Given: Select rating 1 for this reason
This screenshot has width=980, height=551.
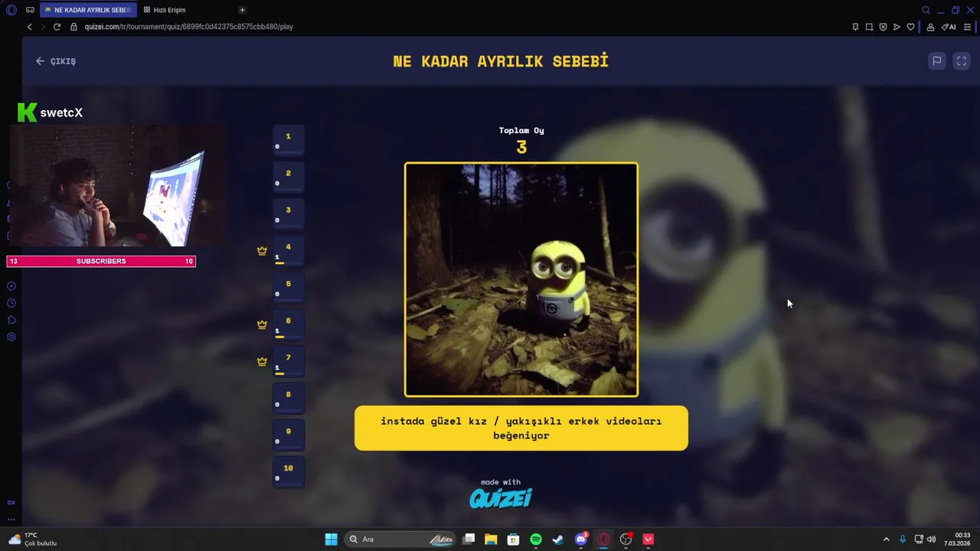Looking at the screenshot, I should (x=289, y=140).
